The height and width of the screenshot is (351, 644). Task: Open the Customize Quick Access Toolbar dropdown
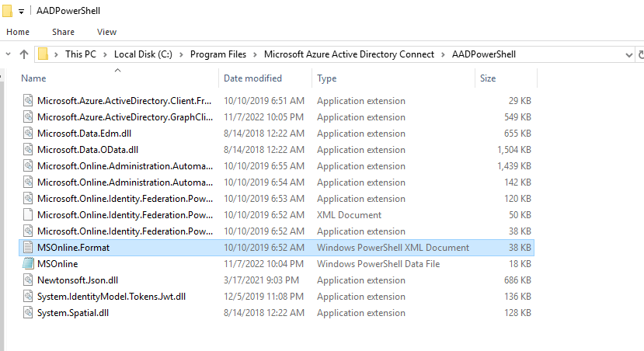[22, 11]
